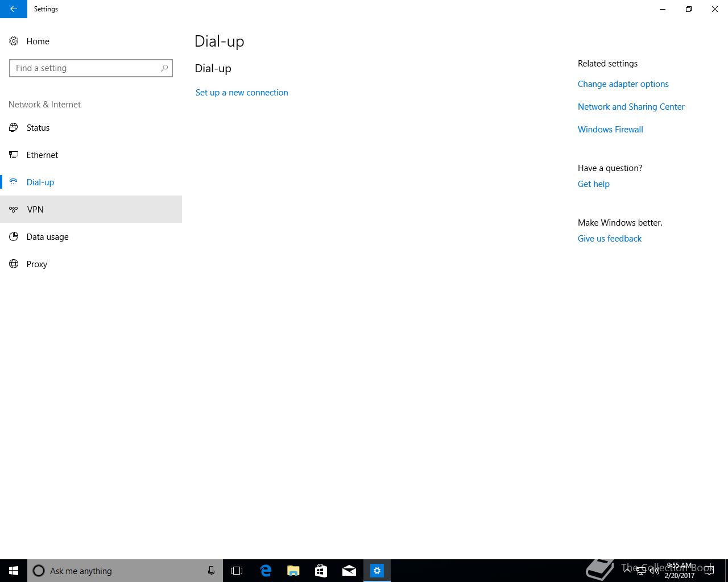Click the search magnifier icon

coord(164,68)
